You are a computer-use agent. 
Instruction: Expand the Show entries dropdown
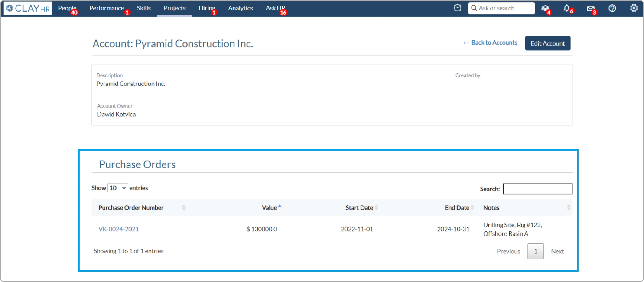118,188
